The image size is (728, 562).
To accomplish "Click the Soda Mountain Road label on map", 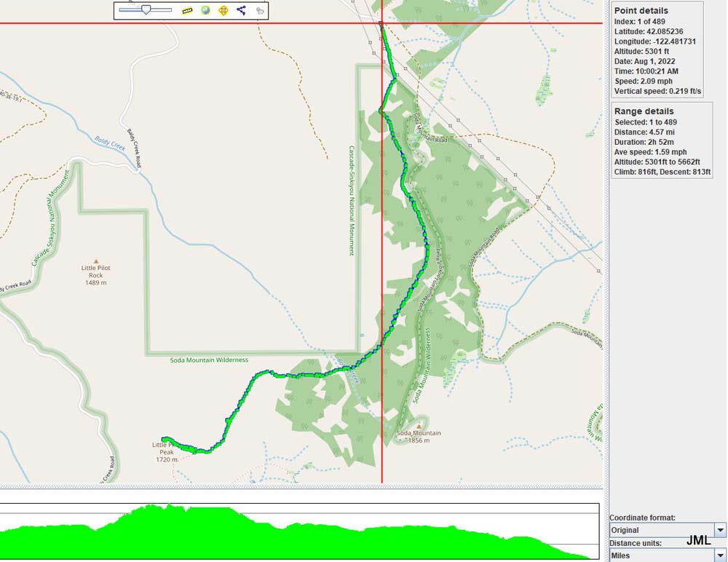I will [x=431, y=128].
